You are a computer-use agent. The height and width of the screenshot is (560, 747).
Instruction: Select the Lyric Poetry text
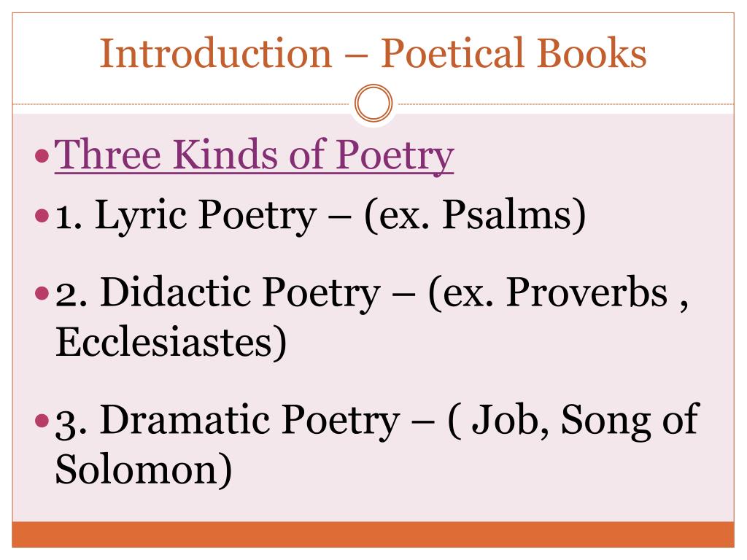pos(206,216)
